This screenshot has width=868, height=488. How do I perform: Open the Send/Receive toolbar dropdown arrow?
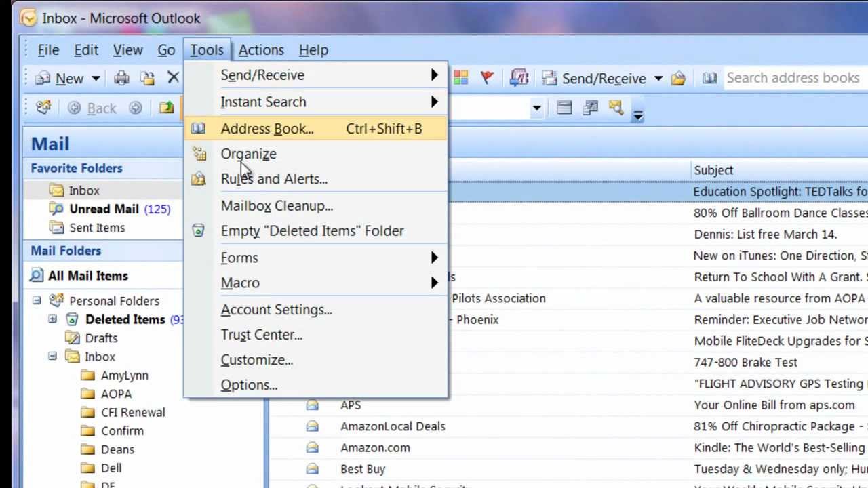(658, 79)
